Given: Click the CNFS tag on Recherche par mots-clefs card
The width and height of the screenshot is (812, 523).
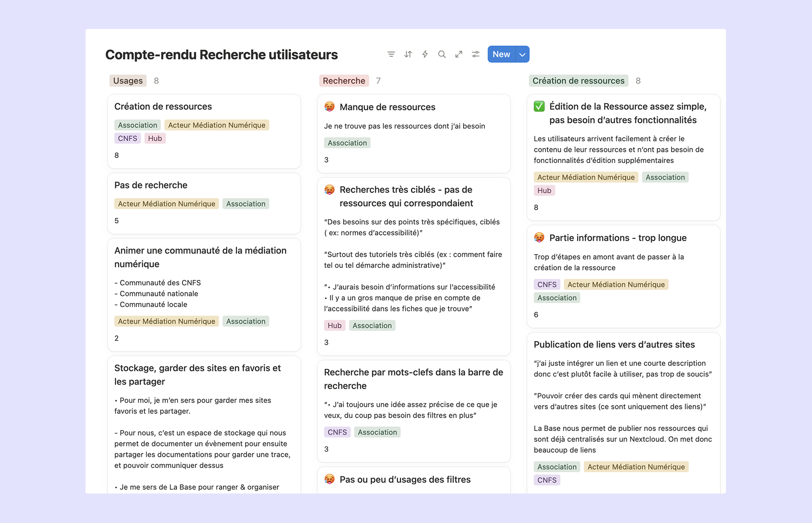Looking at the screenshot, I should click(x=337, y=432).
